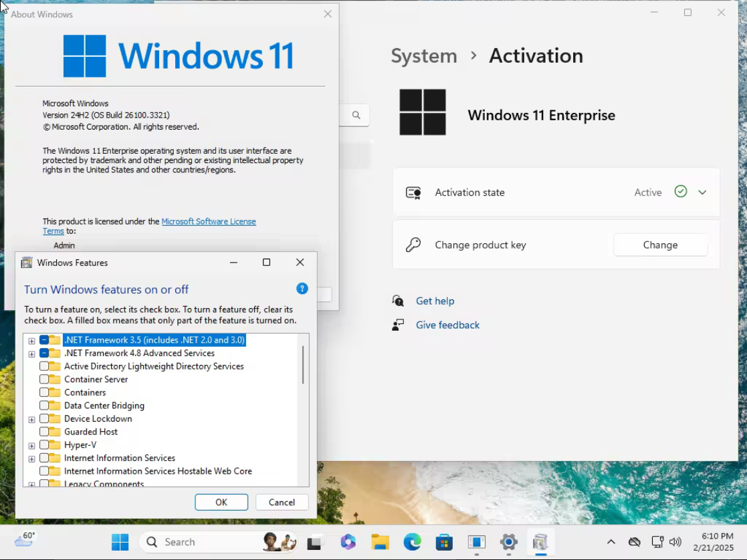Click the search magnifier icon in Settings
Screen dimensions: 747x560
tap(356, 115)
